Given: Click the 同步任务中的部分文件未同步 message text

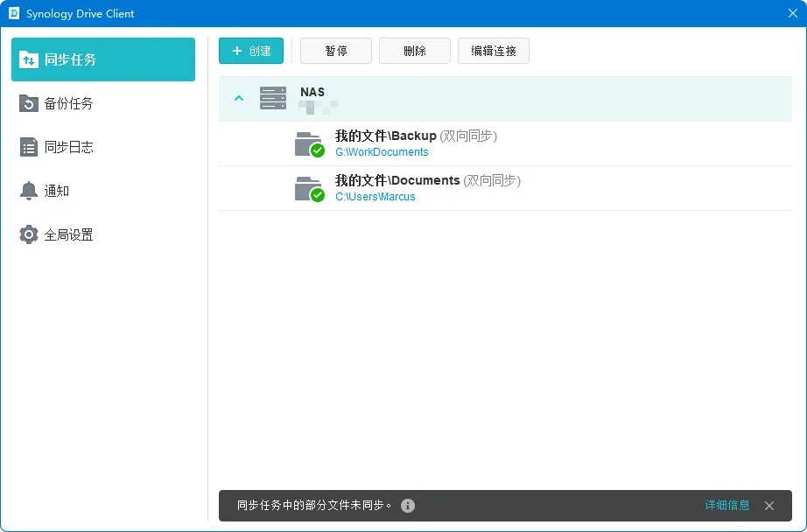Looking at the screenshot, I should [x=314, y=505].
